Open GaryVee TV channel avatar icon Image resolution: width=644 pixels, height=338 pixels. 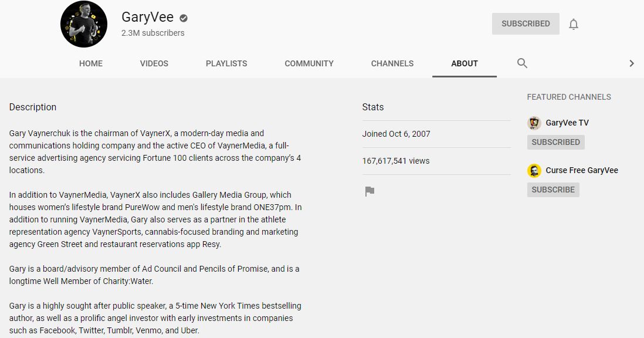click(x=534, y=123)
